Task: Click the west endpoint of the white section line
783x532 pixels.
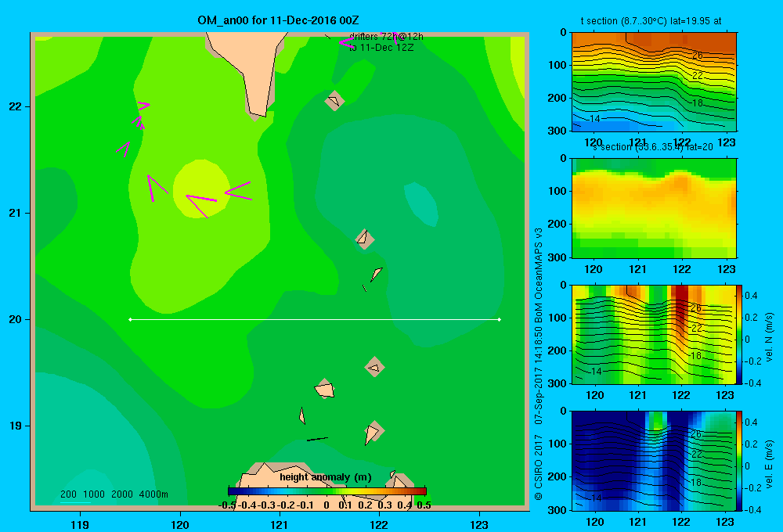Action: click(x=130, y=319)
